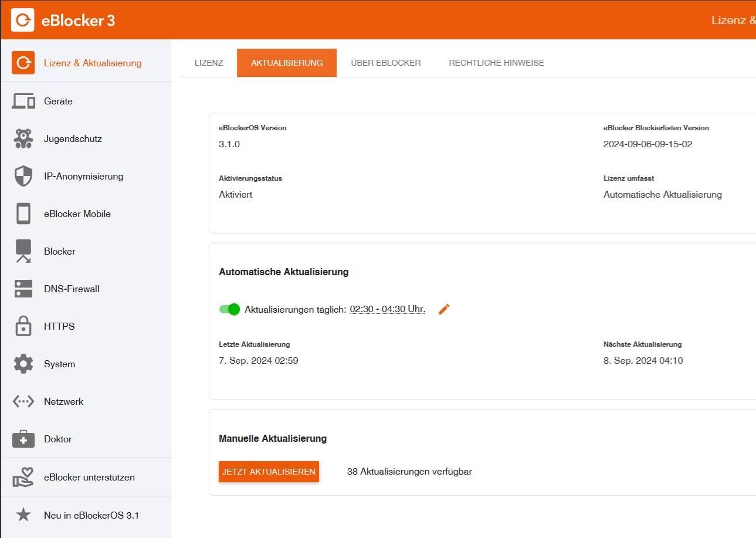The height and width of the screenshot is (538, 756).
Task: Click the star icon for Neu in eBlockerOS 3.1
Action: point(23,515)
